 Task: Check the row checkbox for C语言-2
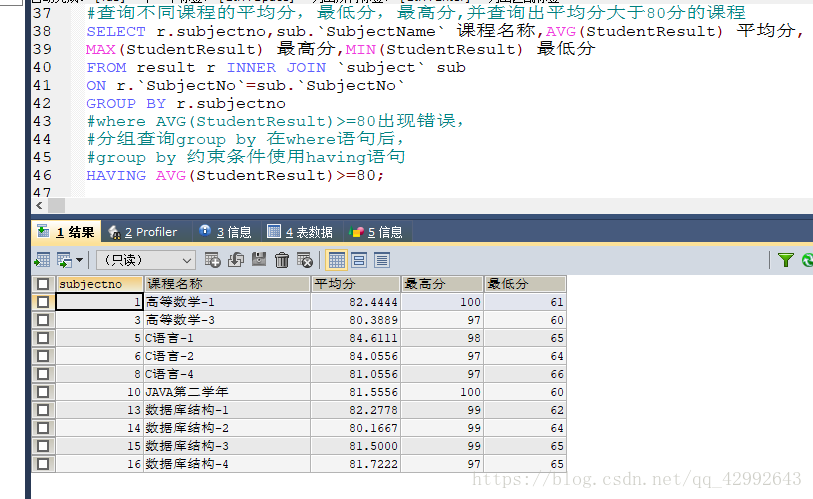click(43, 356)
